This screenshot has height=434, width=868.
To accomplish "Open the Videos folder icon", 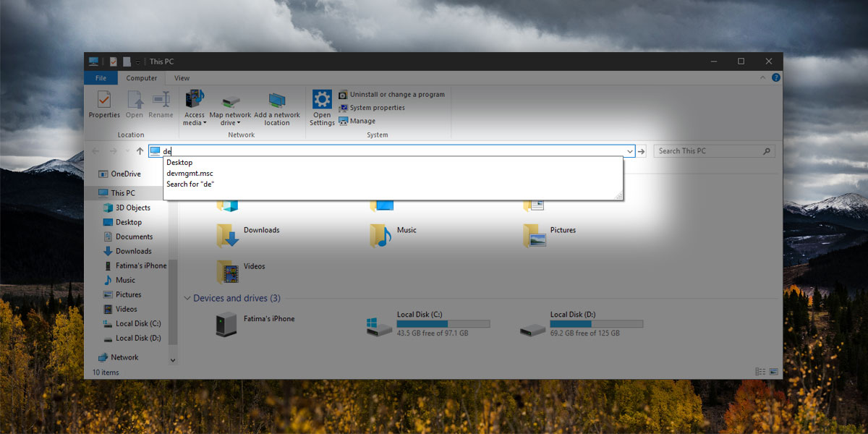I will [x=228, y=271].
